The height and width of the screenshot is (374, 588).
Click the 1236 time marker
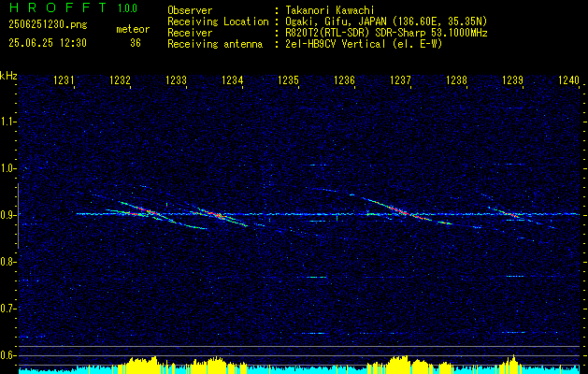(x=344, y=79)
